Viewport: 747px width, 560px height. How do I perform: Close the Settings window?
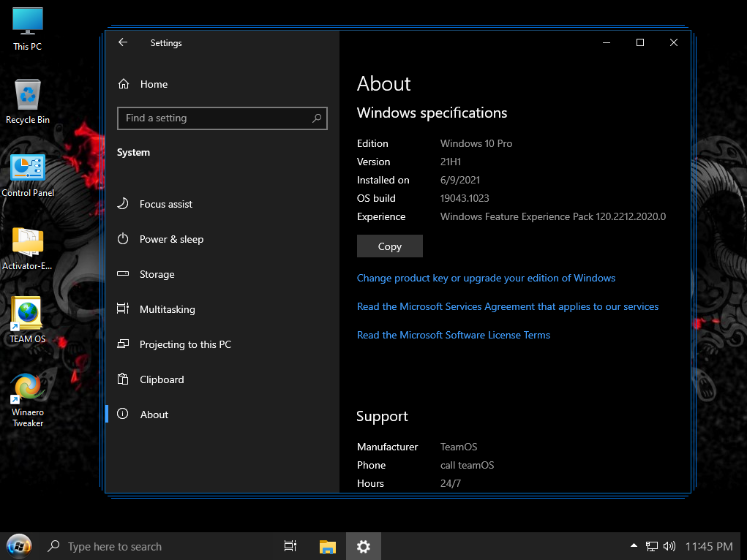tap(674, 42)
